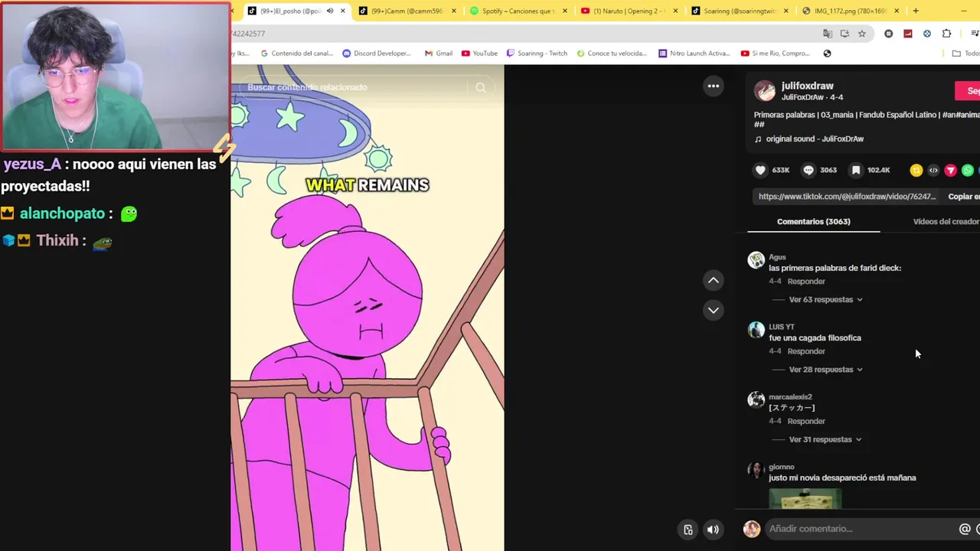Go to previous video with the up arrow

[x=714, y=280]
